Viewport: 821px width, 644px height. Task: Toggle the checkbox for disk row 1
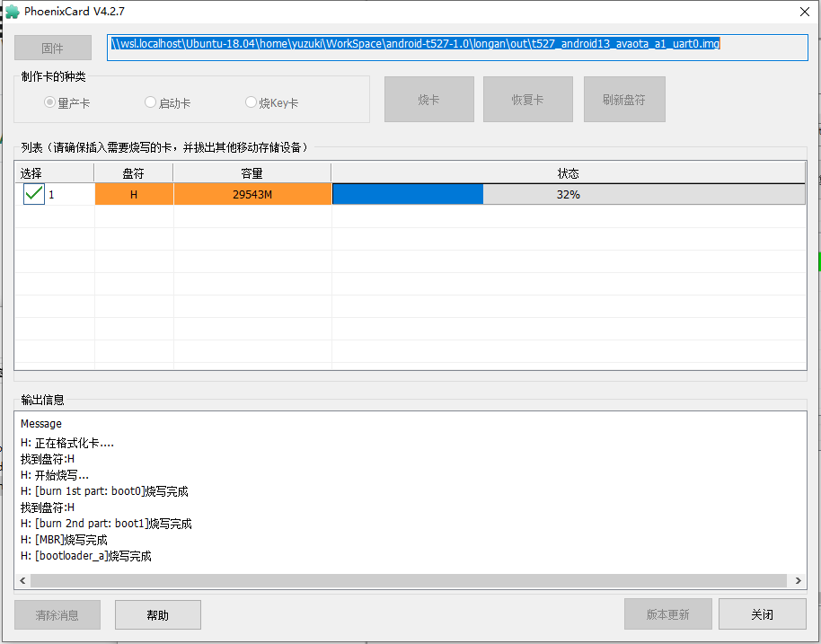pos(34,194)
